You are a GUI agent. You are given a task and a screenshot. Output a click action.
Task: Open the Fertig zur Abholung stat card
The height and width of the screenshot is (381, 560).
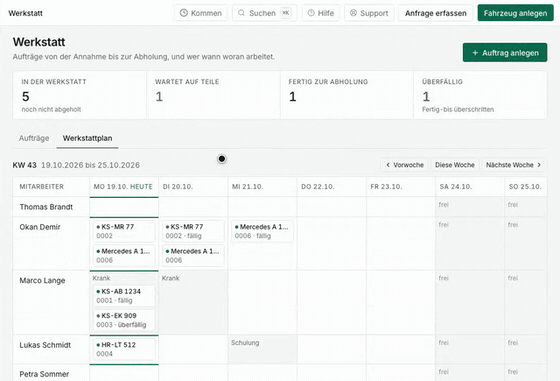(x=347, y=95)
